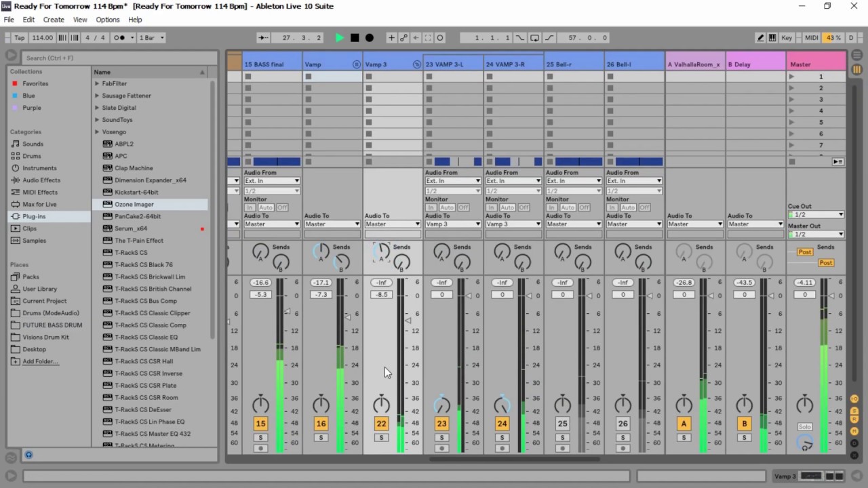Collapse the Voxengo folder

click(x=97, y=131)
